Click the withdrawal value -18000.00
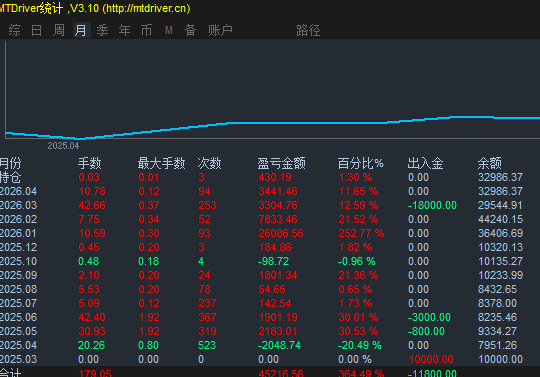This screenshot has width=540, height=377. (432, 206)
